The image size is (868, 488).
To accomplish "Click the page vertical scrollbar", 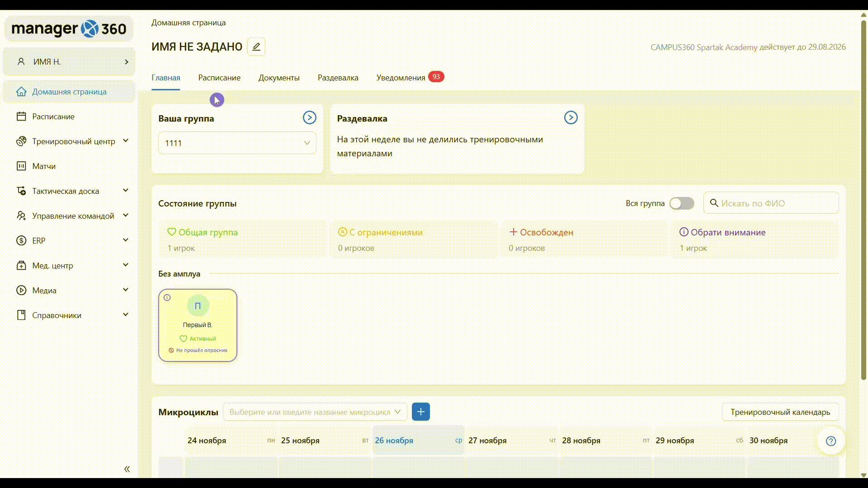I will [x=863, y=199].
